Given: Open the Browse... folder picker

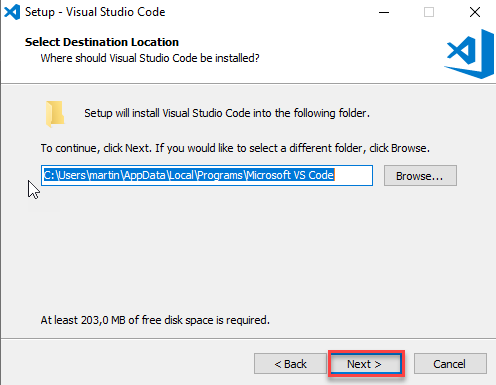Looking at the screenshot, I should tap(420, 176).
